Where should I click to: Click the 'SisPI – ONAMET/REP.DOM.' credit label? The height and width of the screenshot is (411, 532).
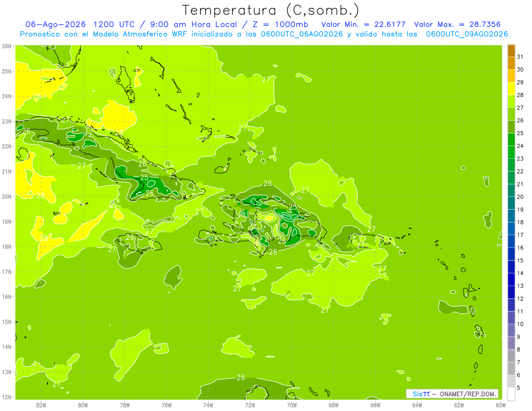pos(452,394)
